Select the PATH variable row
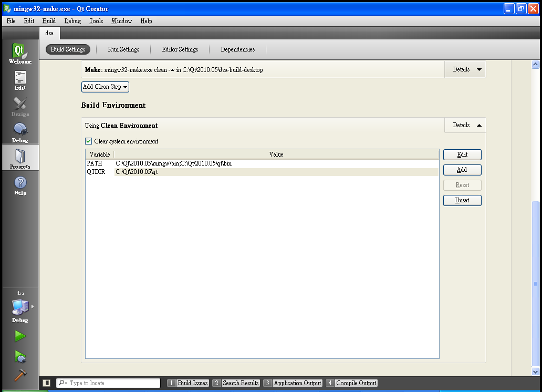The image size is (542, 392). pyautogui.click(x=262, y=163)
